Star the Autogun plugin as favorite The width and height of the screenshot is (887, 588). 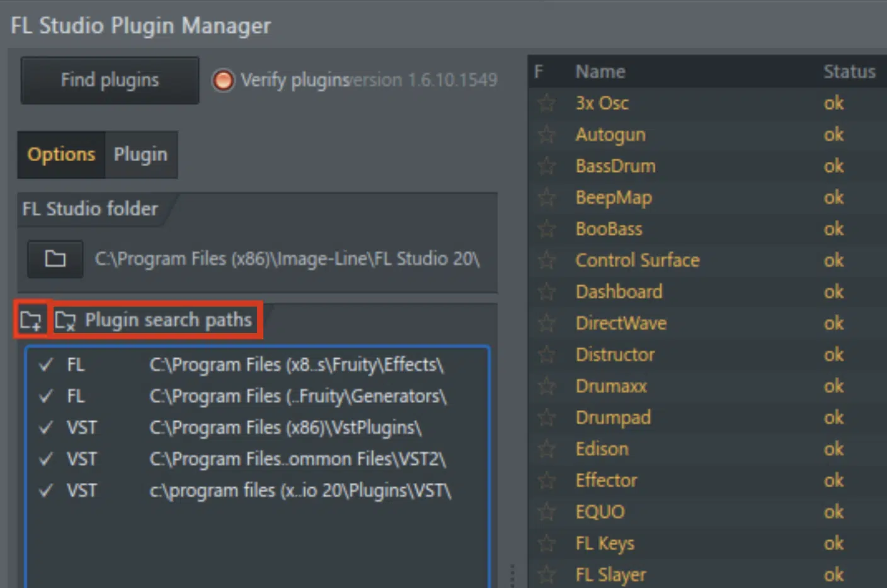pos(546,134)
